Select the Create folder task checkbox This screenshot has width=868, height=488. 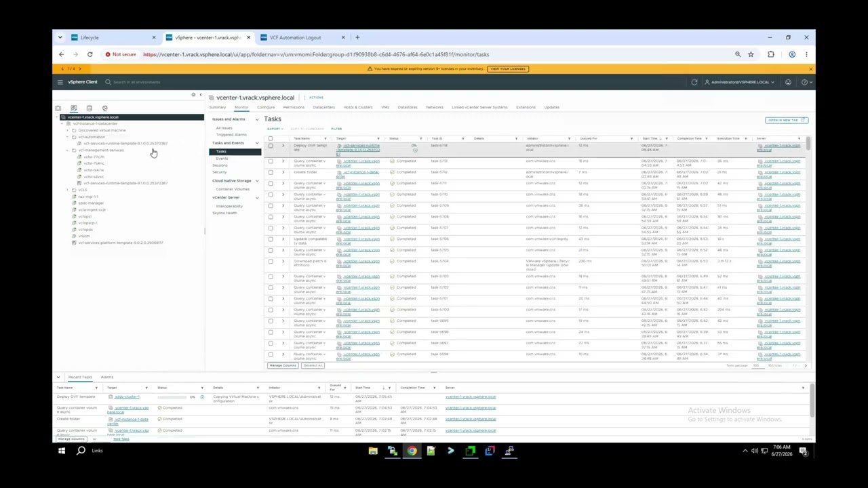271,172
